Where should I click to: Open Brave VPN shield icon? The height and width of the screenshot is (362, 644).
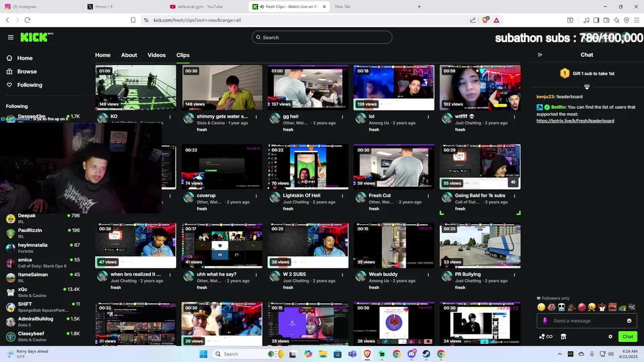tap(626, 20)
